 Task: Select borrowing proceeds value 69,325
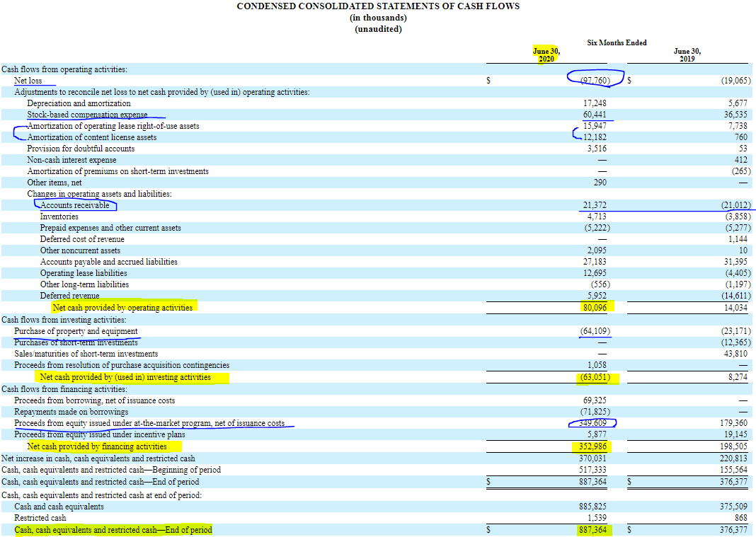pyautogui.click(x=595, y=400)
